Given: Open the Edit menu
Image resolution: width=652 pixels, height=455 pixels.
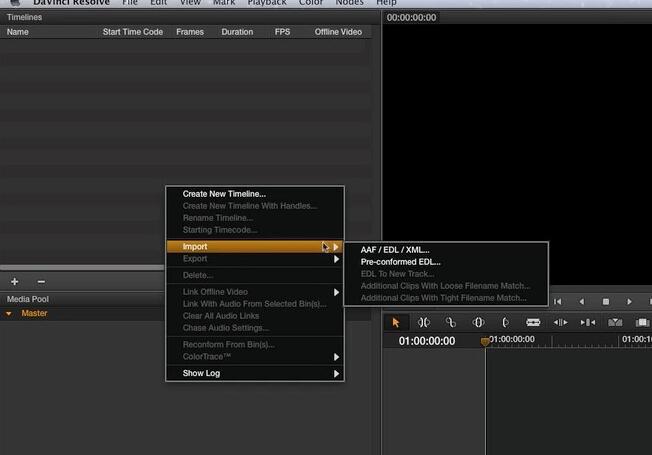Looking at the screenshot, I should point(158,2).
